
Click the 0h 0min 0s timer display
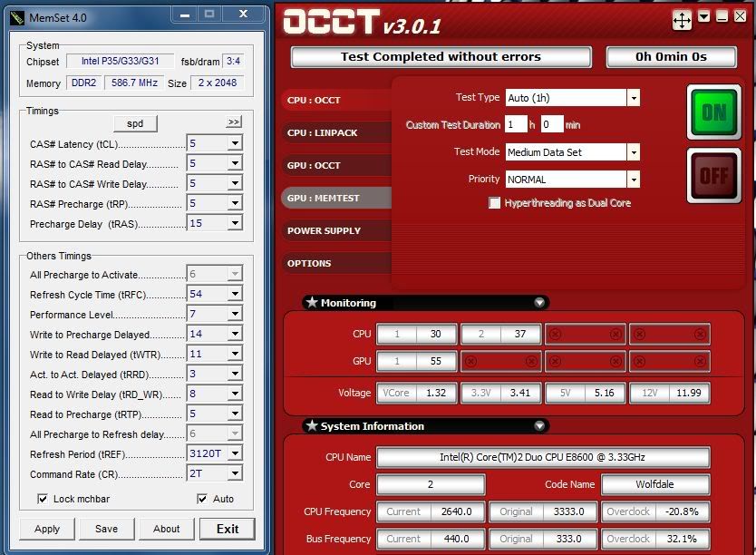pos(671,57)
